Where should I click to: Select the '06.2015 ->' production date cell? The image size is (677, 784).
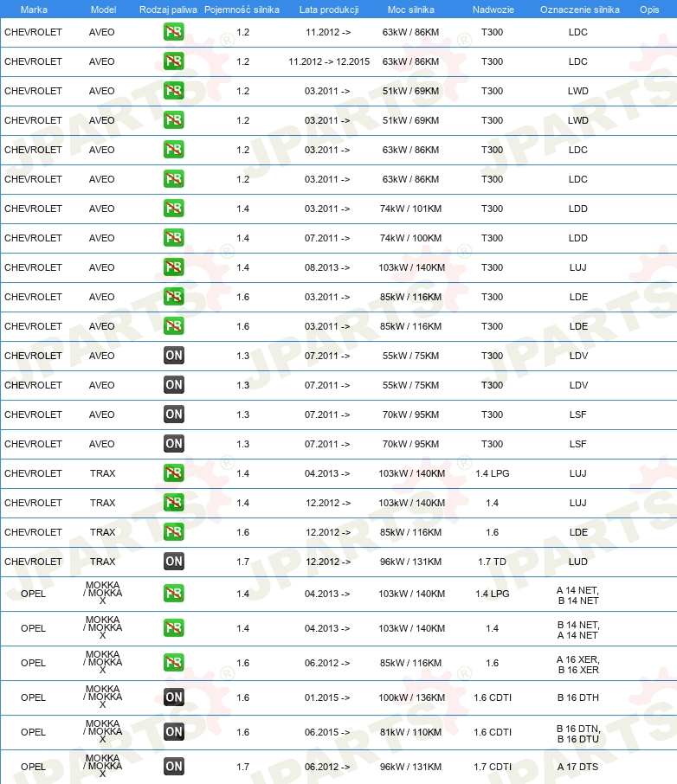coord(327,732)
